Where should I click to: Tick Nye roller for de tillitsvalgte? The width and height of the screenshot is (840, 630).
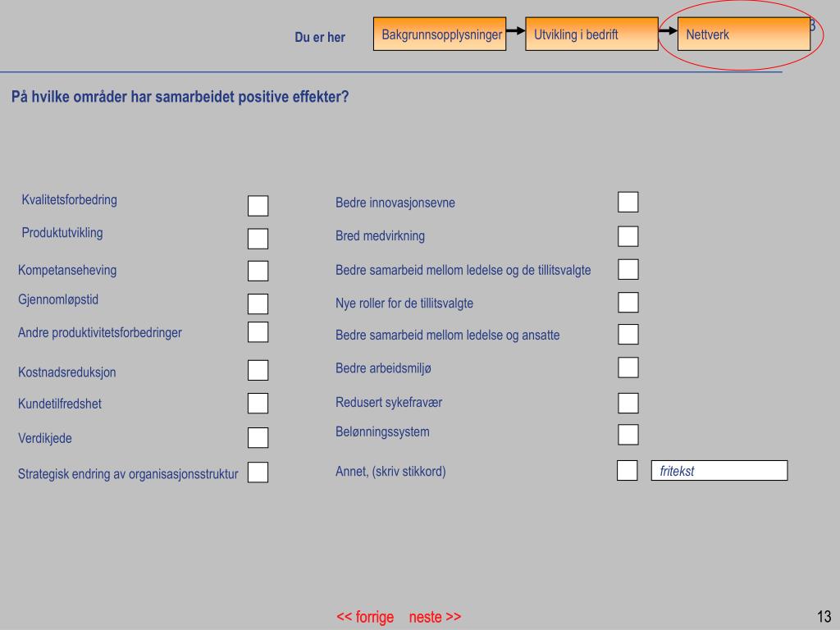[628, 302]
